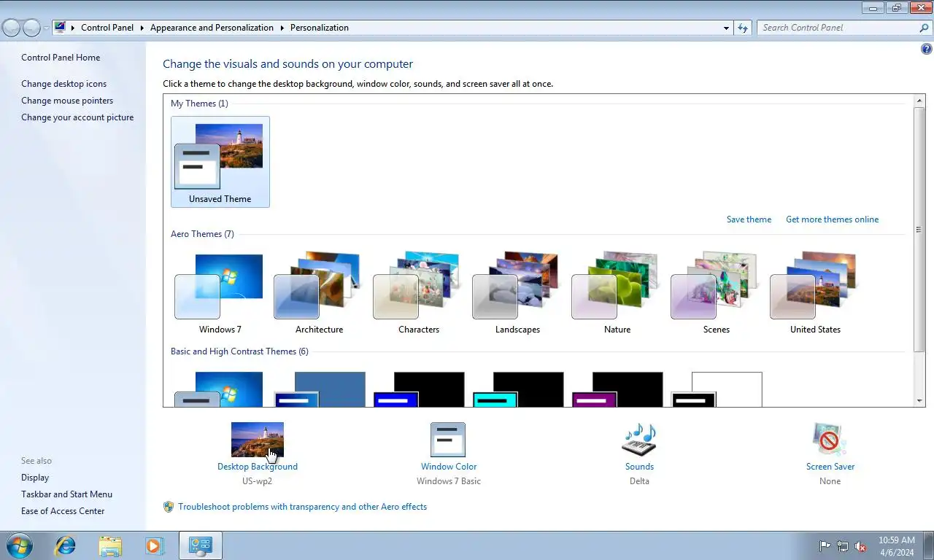The image size is (934, 560).
Task: Open the address bar history dropdown arrow
Action: (726, 28)
